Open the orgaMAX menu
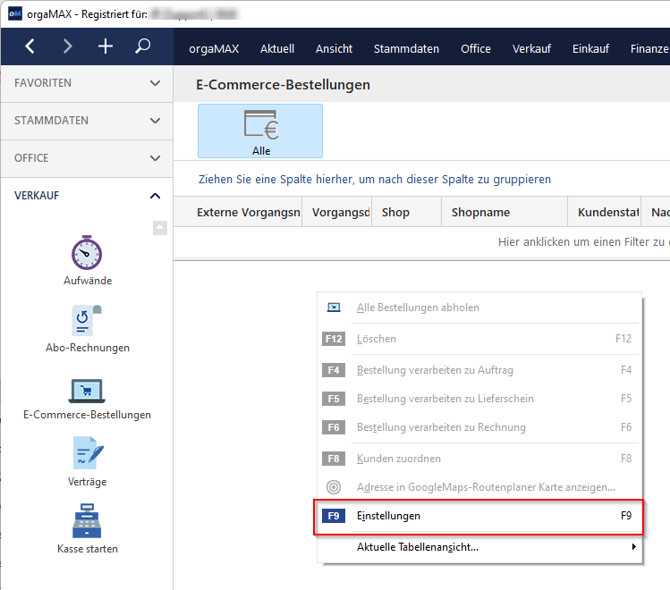Screen dimensions: 670x590 [x=214, y=49]
